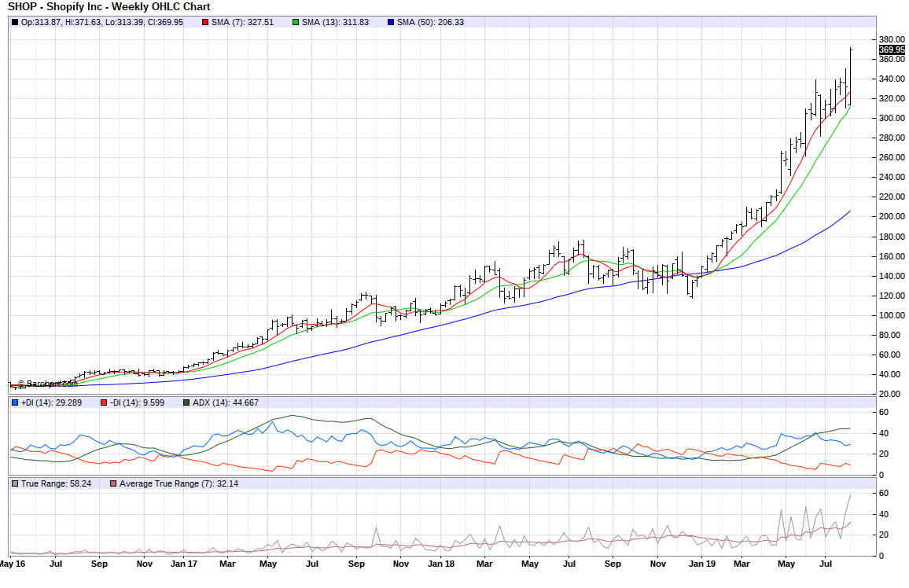The height and width of the screenshot is (588, 909).
Task: Click the blue +DI (14) legend swatch
Action: (x=15, y=402)
